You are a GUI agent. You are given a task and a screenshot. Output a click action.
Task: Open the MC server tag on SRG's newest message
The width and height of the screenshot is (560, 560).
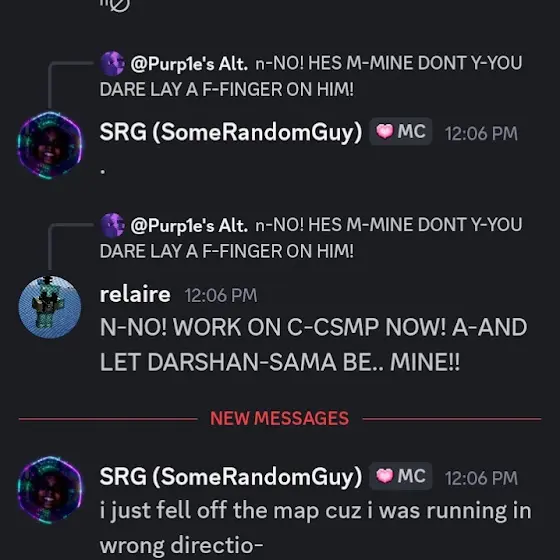[400, 476]
